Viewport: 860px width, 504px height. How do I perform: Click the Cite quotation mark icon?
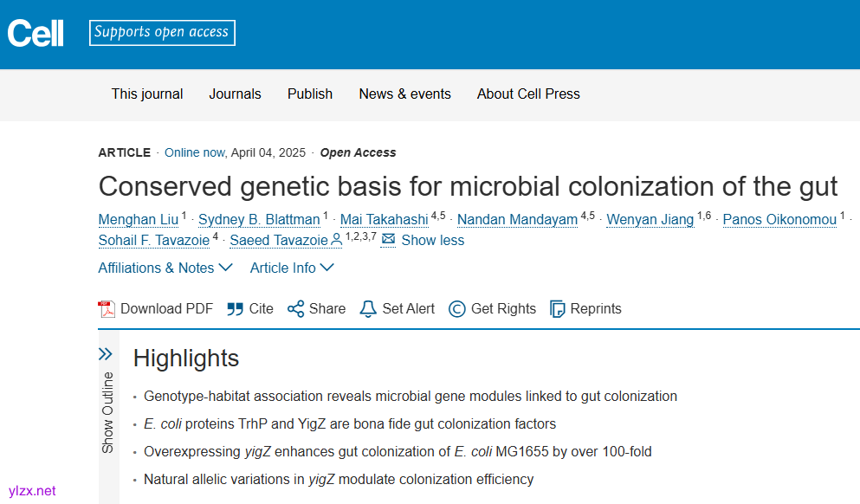click(235, 309)
